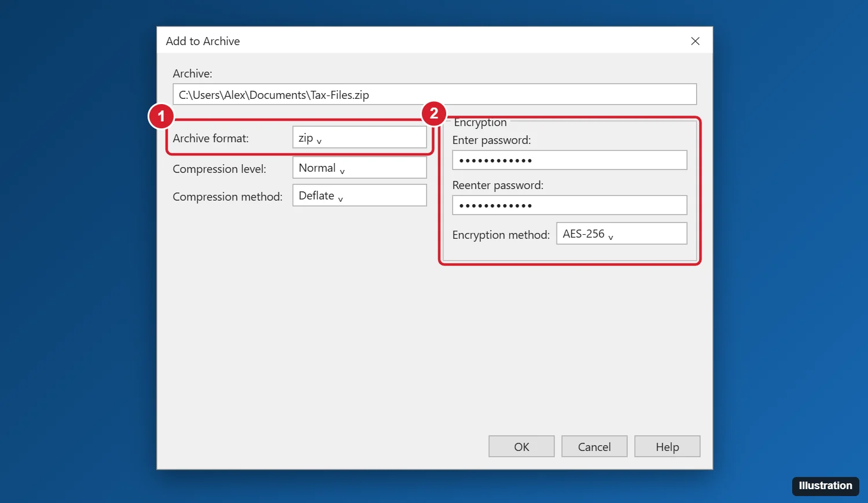Open Help for the archive dialog
868x503 pixels.
pos(667,446)
